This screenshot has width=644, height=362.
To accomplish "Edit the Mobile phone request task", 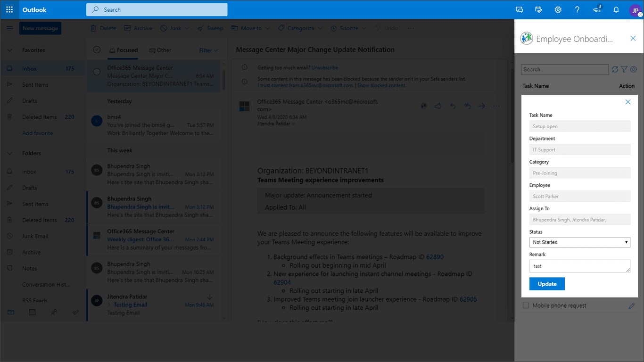I will click(x=632, y=306).
